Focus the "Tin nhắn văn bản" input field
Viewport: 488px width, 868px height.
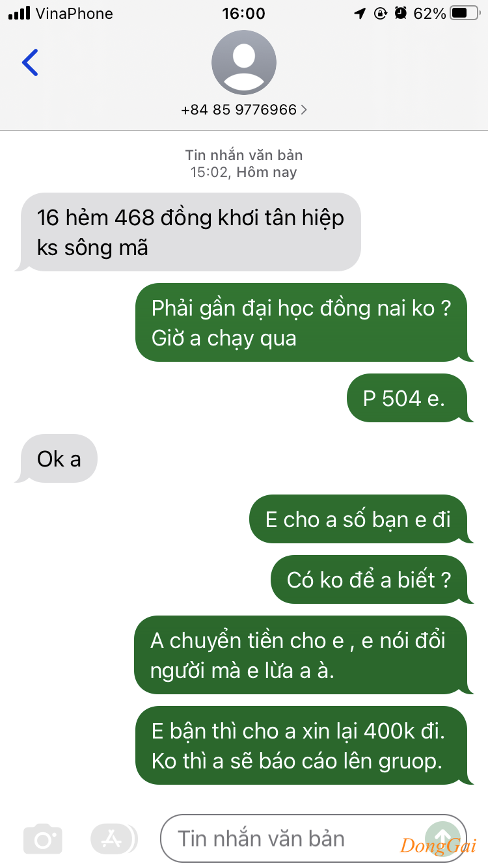click(313, 838)
